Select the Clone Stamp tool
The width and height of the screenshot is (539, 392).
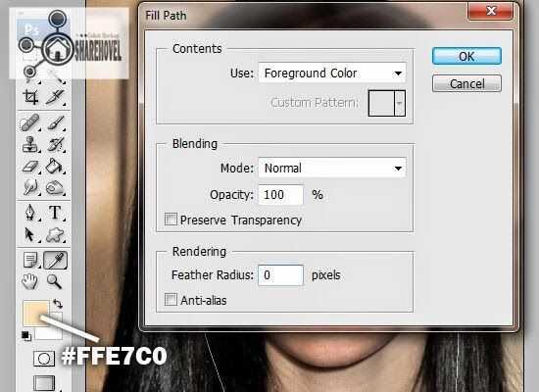[30, 144]
